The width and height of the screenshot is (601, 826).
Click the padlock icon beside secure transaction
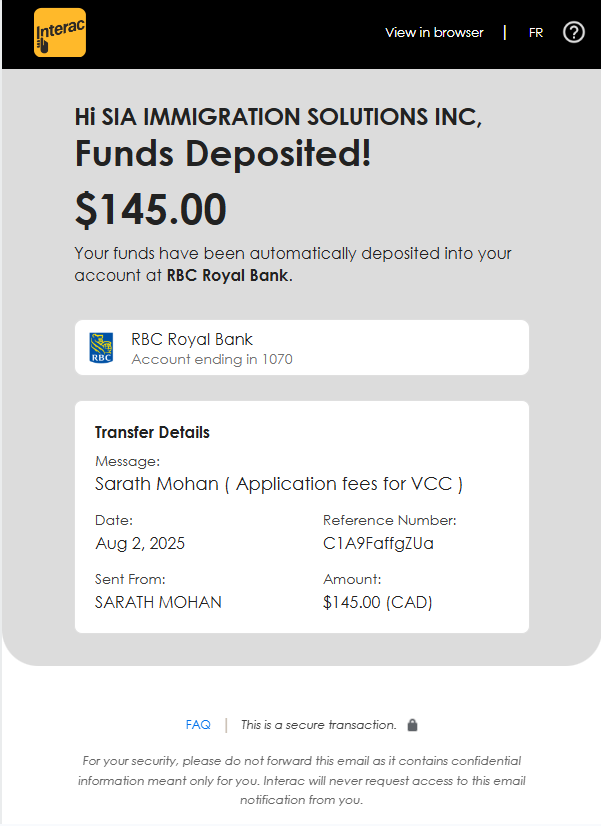click(x=413, y=725)
